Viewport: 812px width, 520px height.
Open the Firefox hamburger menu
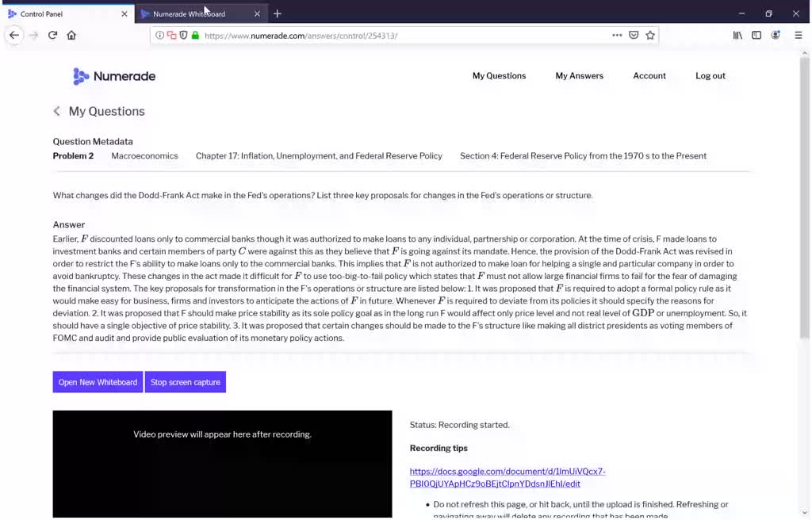[x=798, y=35]
